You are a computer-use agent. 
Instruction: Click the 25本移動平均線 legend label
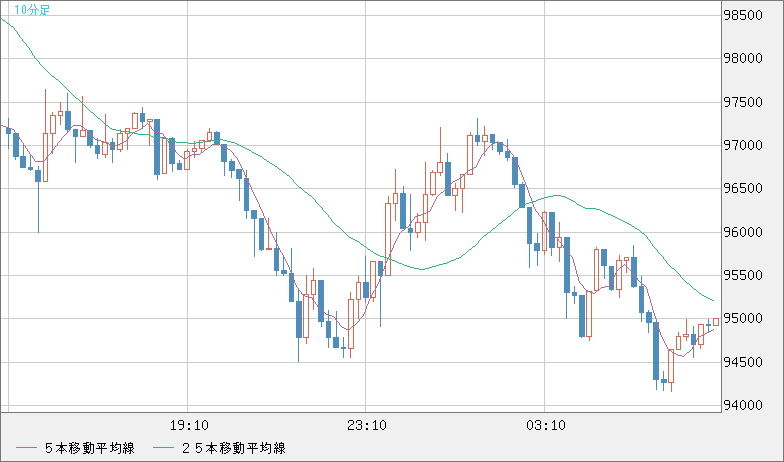tap(234, 448)
